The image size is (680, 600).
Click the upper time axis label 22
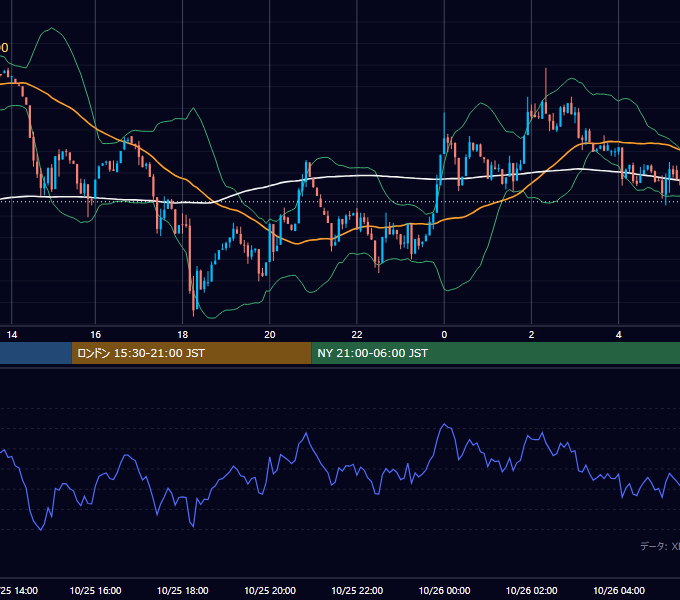click(357, 335)
